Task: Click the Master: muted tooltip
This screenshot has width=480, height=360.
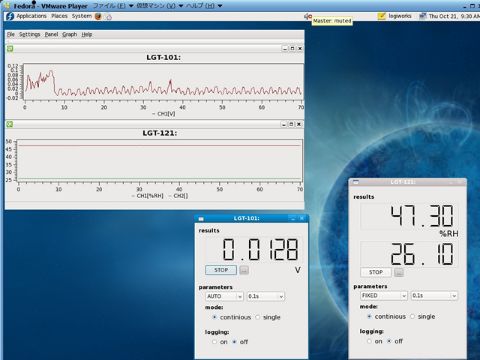Action: coord(332,21)
